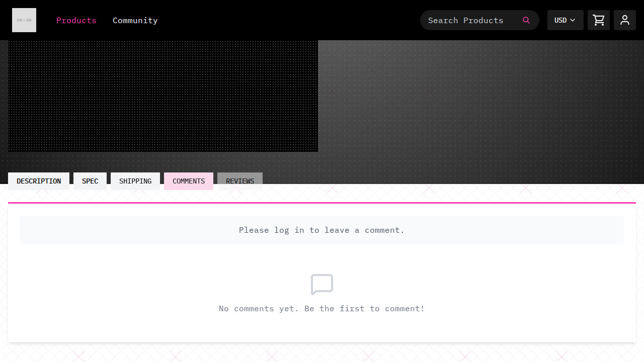Go to the Community page

[135, 20]
